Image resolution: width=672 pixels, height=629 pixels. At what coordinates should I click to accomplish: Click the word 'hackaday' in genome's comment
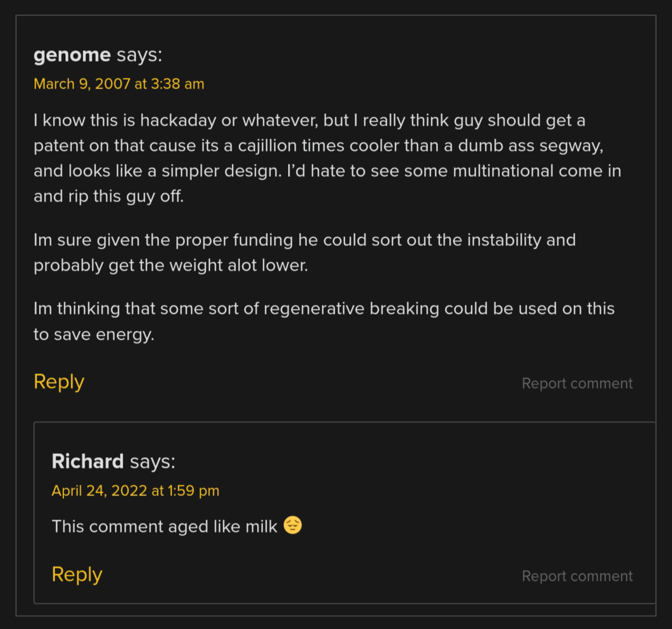[178, 121]
